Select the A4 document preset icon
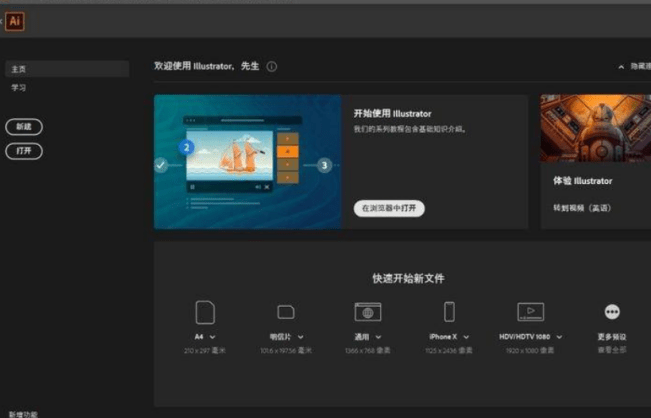651x418 pixels. 205,312
